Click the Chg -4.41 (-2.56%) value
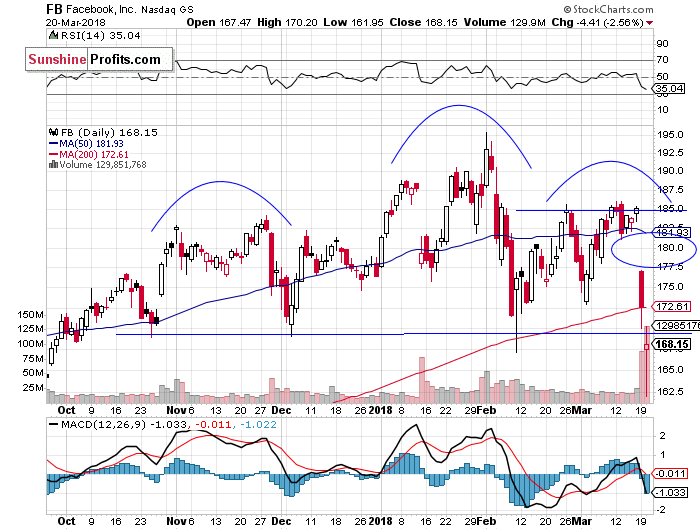The width and height of the screenshot is (700, 530). click(597, 22)
